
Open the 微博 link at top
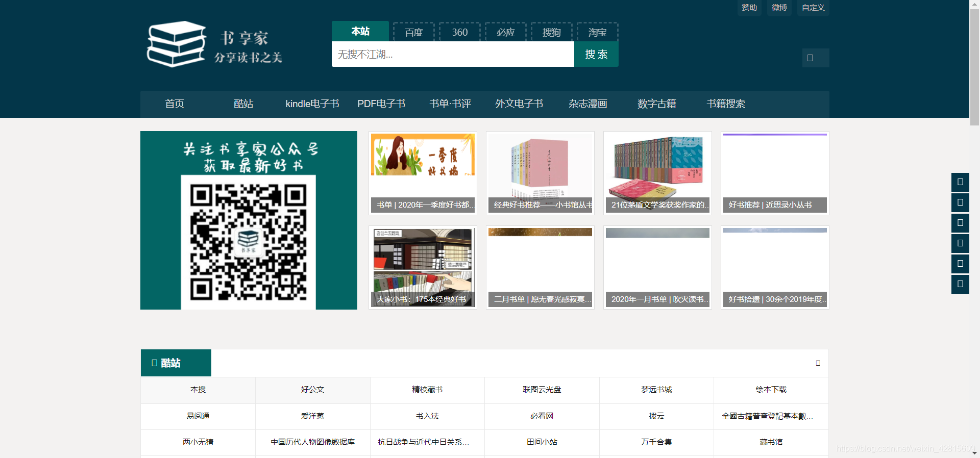click(779, 8)
